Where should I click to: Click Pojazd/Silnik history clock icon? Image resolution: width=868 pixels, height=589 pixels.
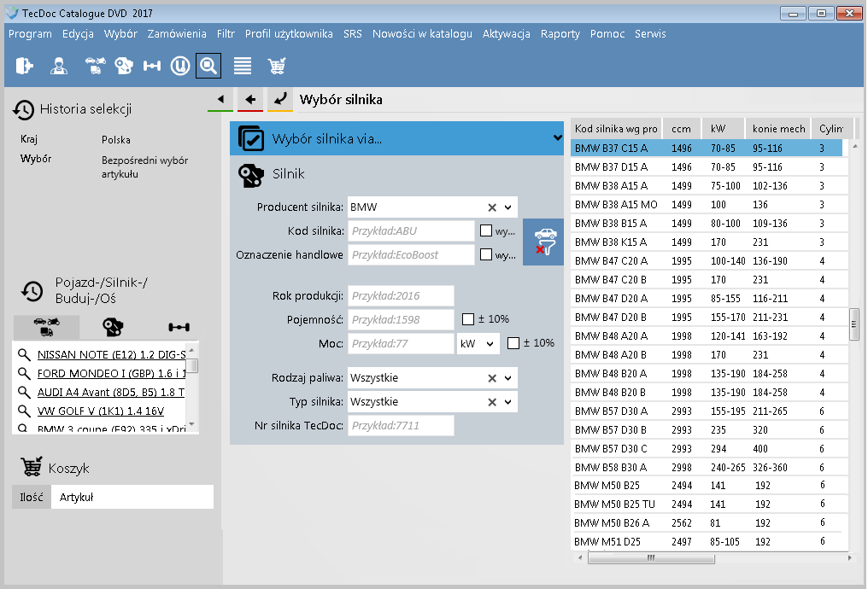tap(32, 291)
